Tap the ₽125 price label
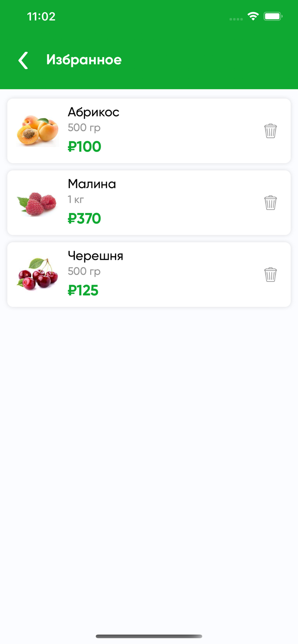The height and width of the screenshot is (644, 298). click(83, 291)
